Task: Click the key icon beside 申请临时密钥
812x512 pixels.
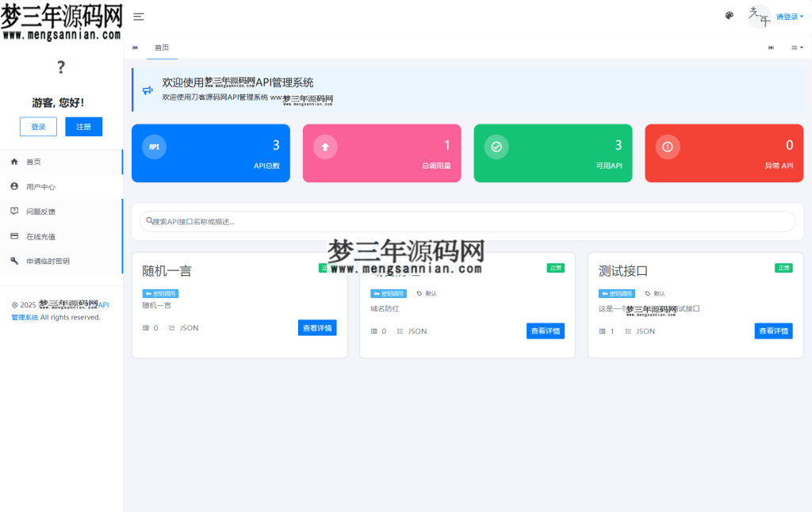Action: tap(14, 261)
